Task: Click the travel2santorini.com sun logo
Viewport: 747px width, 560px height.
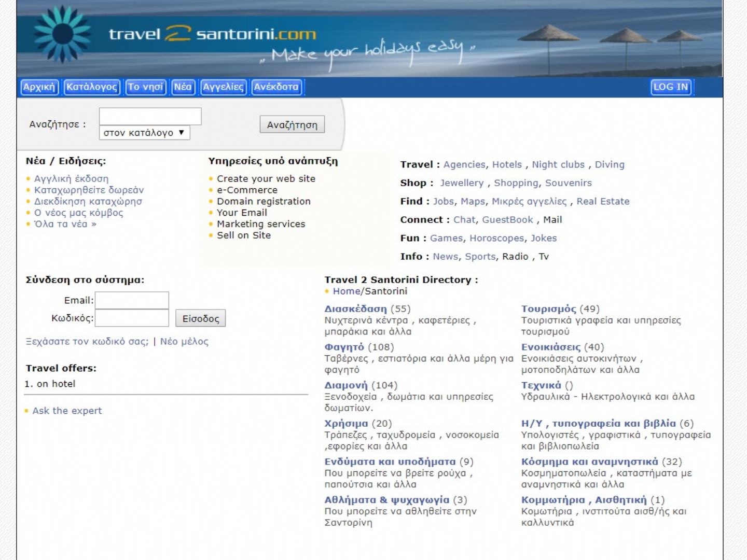Action: (x=62, y=34)
